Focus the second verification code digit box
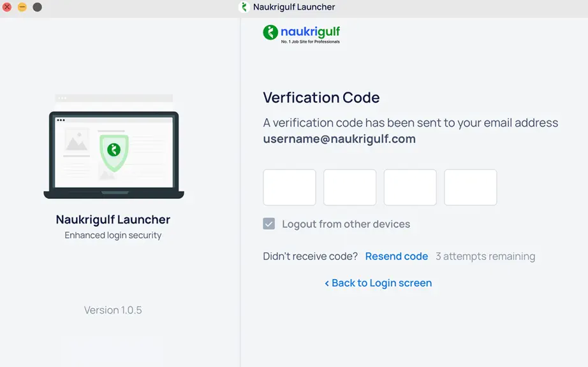This screenshot has width=588, height=367. coord(350,187)
